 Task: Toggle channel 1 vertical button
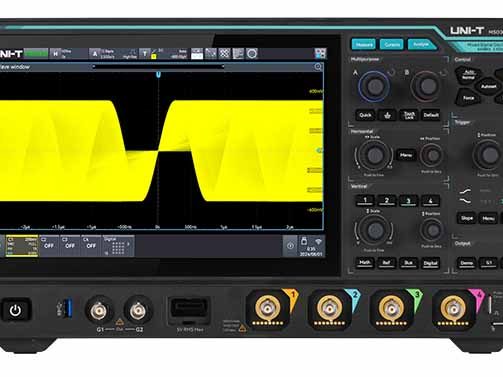tap(365, 200)
